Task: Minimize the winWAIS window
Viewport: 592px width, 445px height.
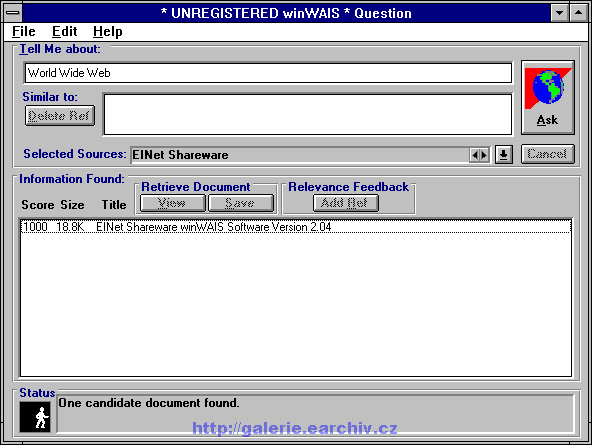Action: click(x=560, y=13)
